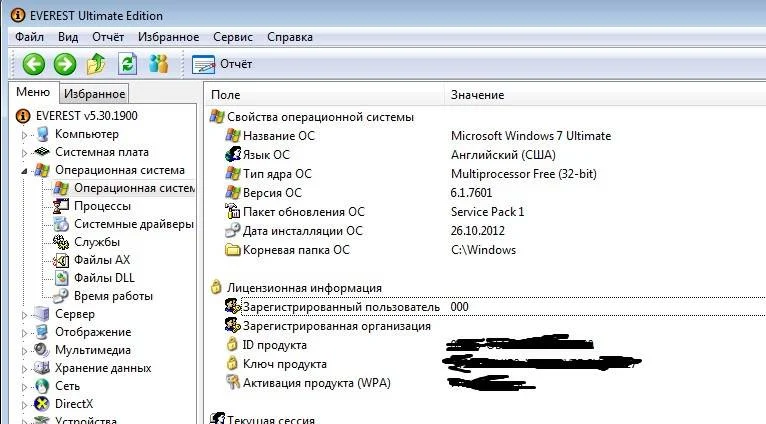Image resolution: width=766 pixels, height=424 pixels.
Task: Open the Сервис menu
Action: click(x=233, y=37)
